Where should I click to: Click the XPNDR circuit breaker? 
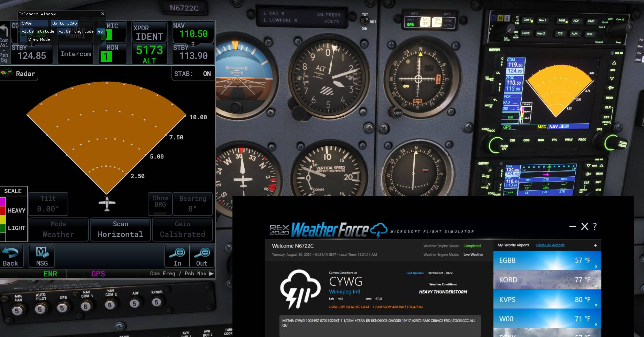pyautogui.click(x=157, y=302)
